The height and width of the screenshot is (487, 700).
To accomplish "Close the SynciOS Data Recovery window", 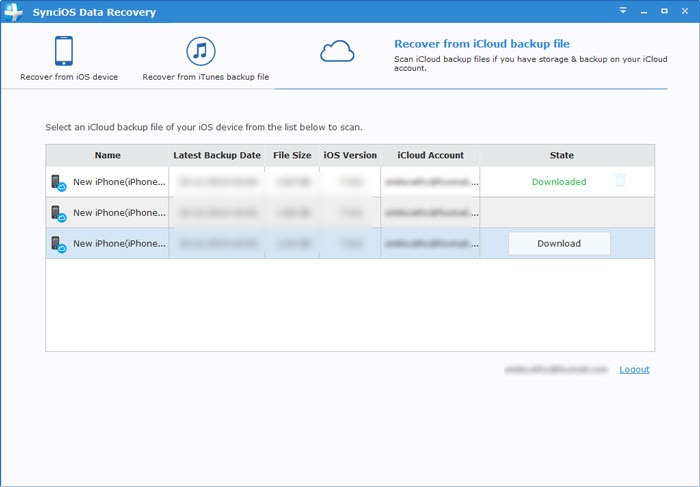I will [x=685, y=11].
